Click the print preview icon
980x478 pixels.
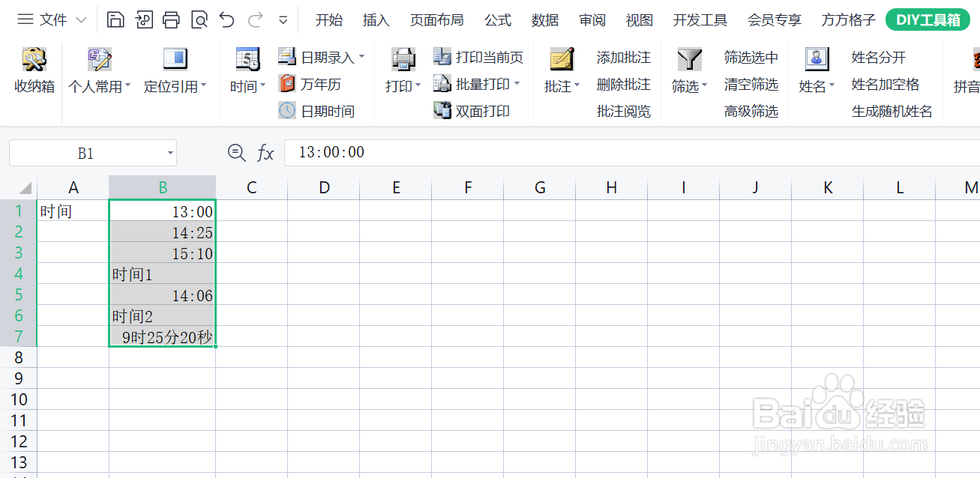pyautogui.click(x=199, y=20)
